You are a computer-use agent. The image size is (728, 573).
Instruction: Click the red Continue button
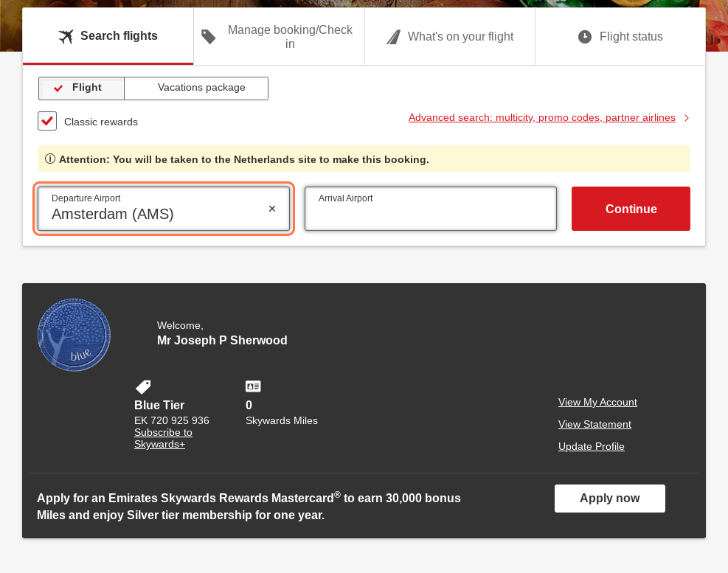coord(631,209)
